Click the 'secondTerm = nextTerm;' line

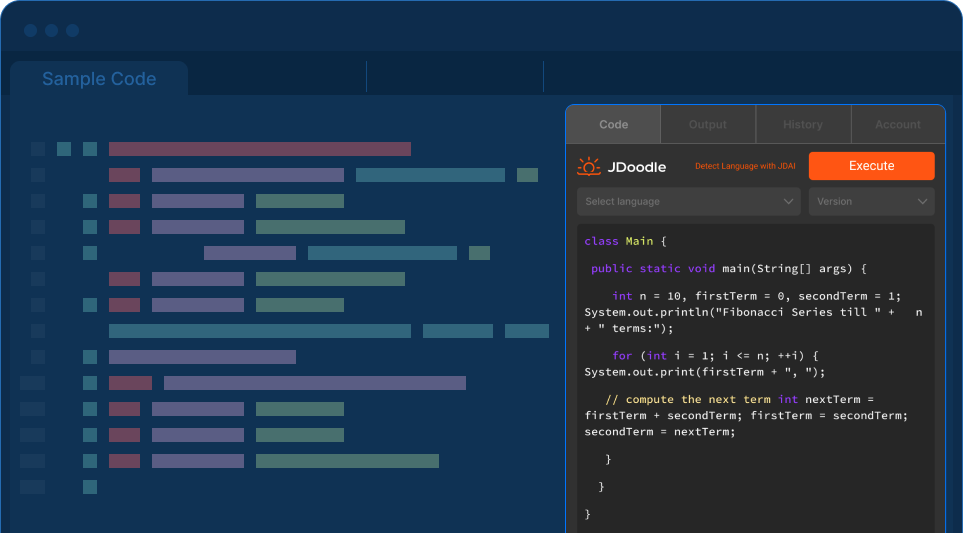point(660,432)
